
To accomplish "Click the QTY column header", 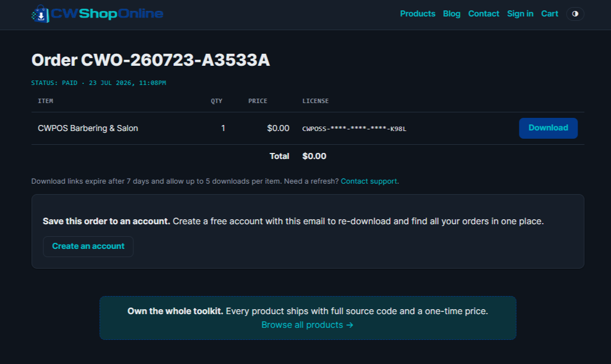I will [x=217, y=101].
